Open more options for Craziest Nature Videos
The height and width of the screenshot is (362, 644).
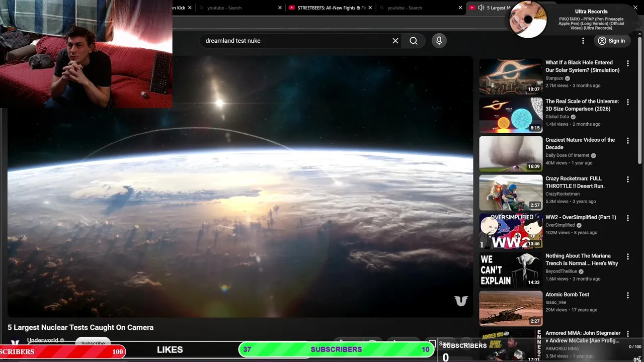click(627, 141)
